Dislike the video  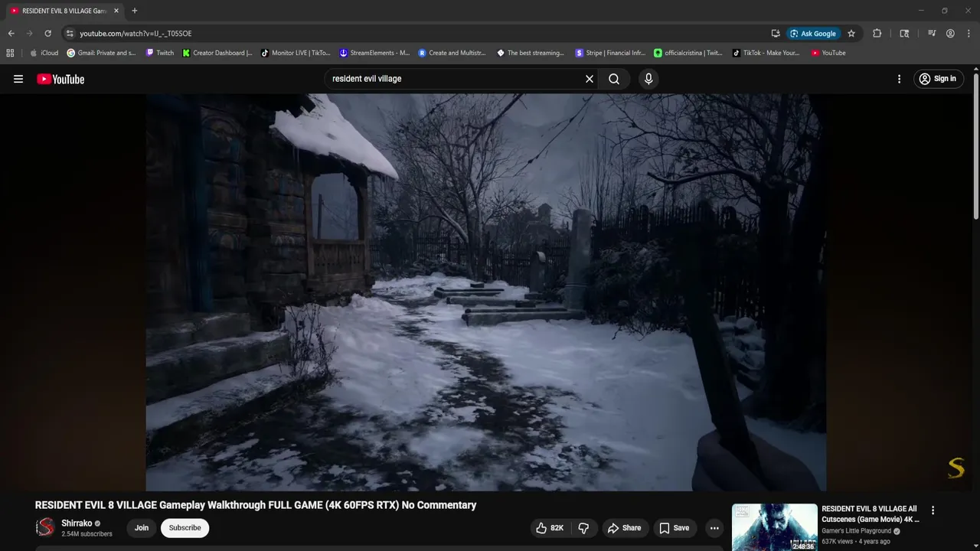pyautogui.click(x=583, y=528)
